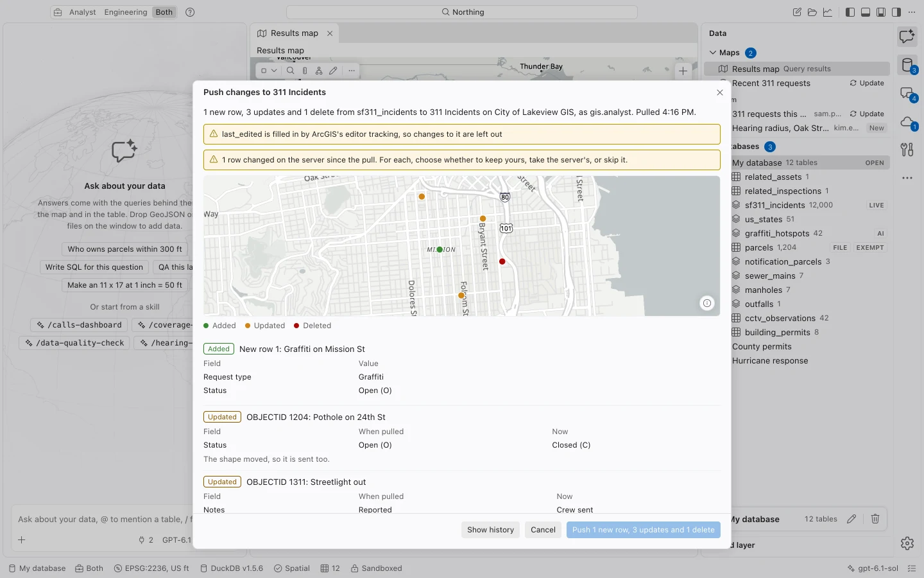Open the AI assistant chat panel icon
The height and width of the screenshot is (578, 924).
pos(907,37)
